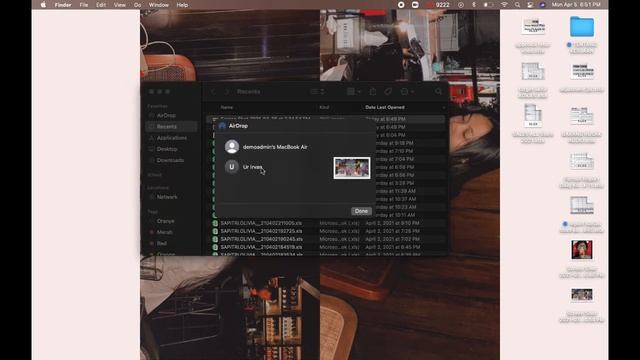Select the red portrait photo on desktop

tap(582, 249)
